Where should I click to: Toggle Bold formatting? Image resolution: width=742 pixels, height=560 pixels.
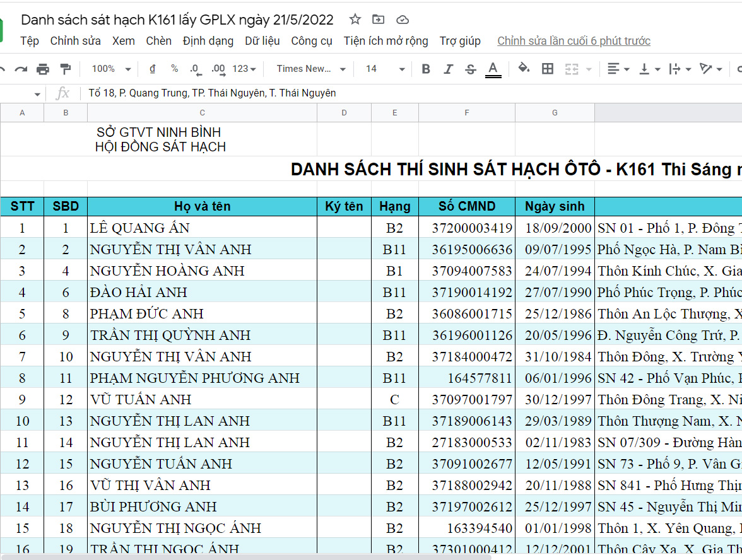tap(426, 69)
